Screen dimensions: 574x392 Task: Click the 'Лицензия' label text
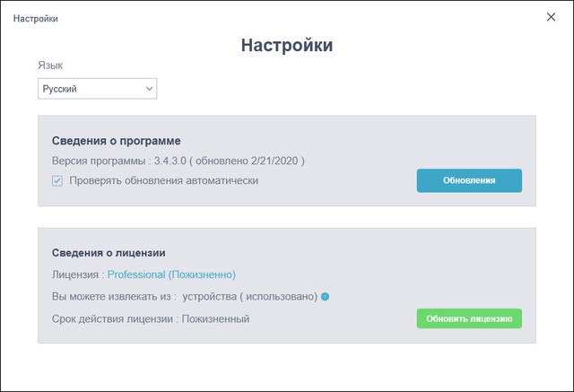pos(75,274)
